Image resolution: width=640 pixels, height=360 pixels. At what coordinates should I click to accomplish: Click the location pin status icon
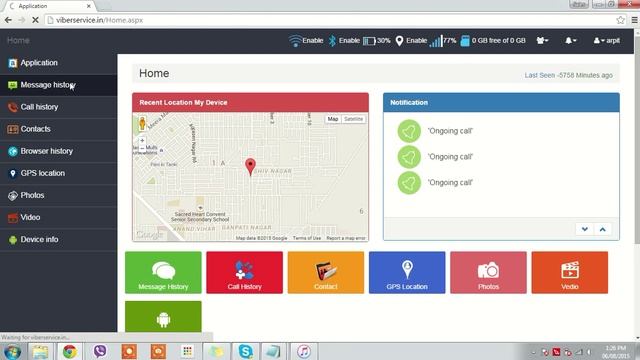(400, 41)
